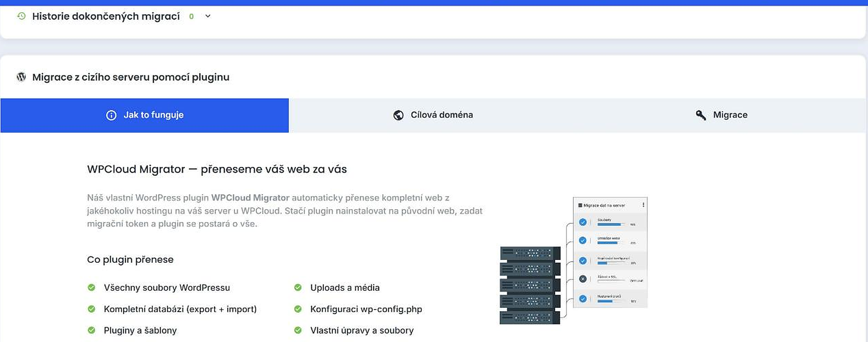Viewport: 868px width, 342px height.
Task: Click the history clock icon
Action: pyautogui.click(x=22, y=16)
